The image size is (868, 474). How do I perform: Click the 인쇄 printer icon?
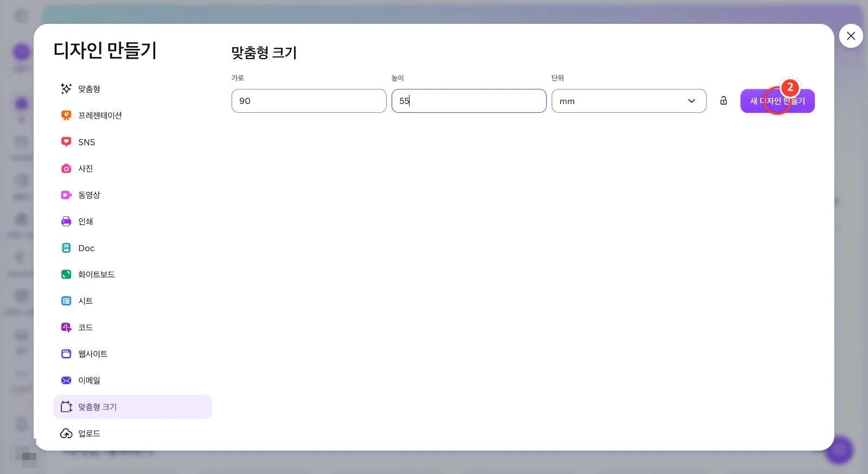point(66,221)
